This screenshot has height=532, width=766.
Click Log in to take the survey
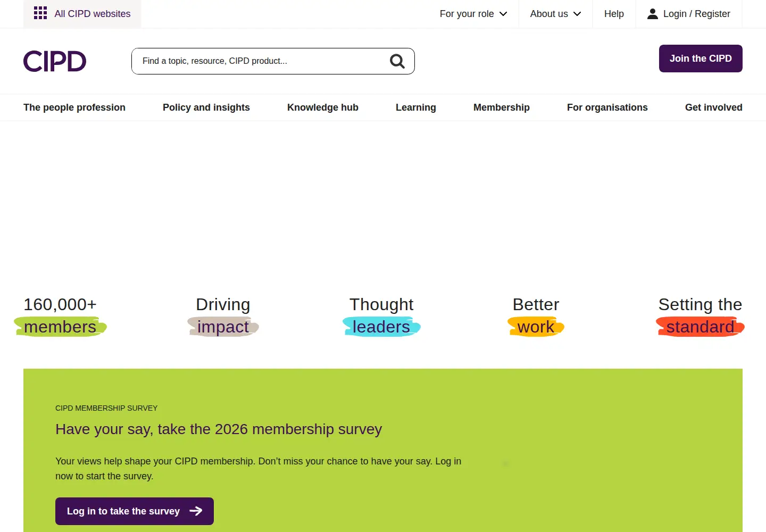[135, 511]
